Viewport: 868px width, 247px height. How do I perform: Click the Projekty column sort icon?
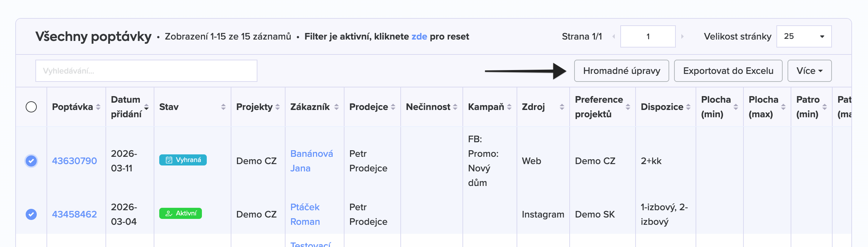click(x=278, y=107)
